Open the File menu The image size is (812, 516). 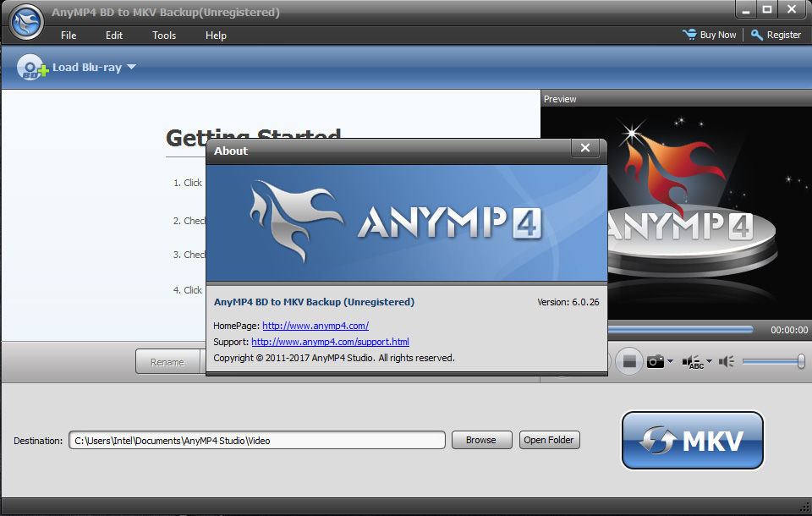click(69, 36)
